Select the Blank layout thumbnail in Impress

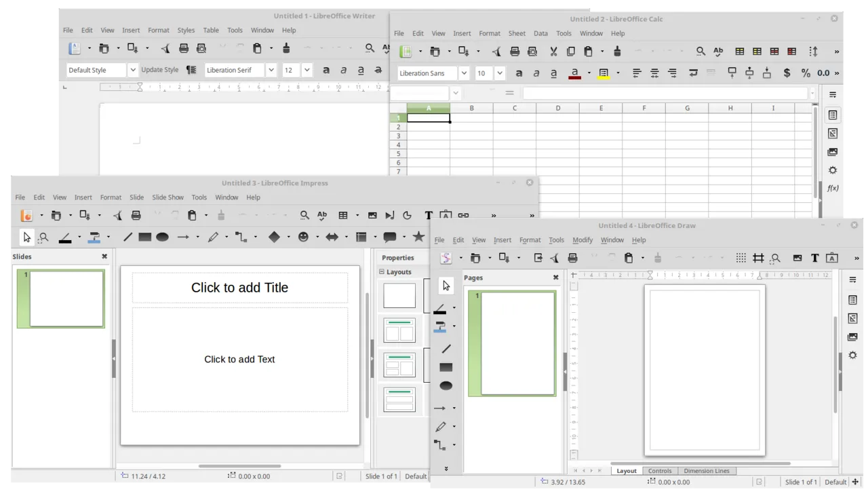(x=399, y=296)
